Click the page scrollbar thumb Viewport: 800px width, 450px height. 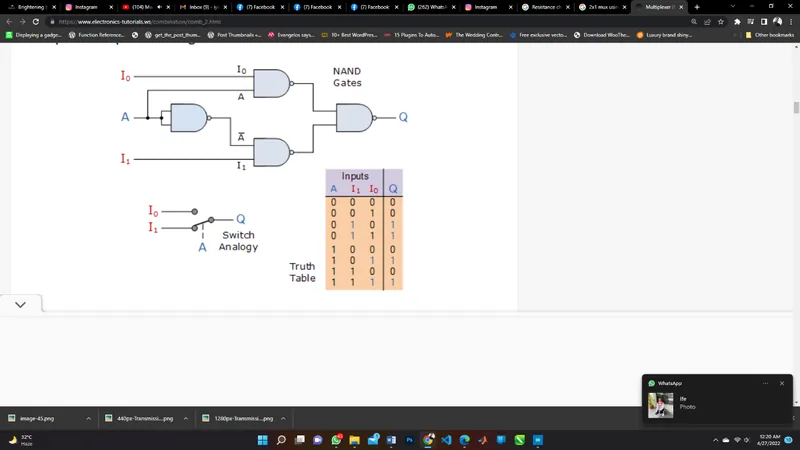click(x=796, y=108)
